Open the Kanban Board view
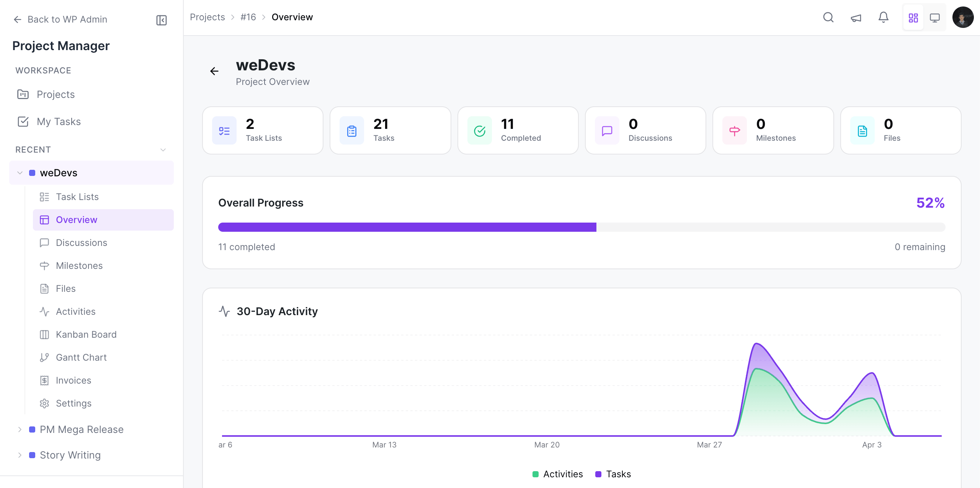980x488 pixels. click(x=86, y=334)
